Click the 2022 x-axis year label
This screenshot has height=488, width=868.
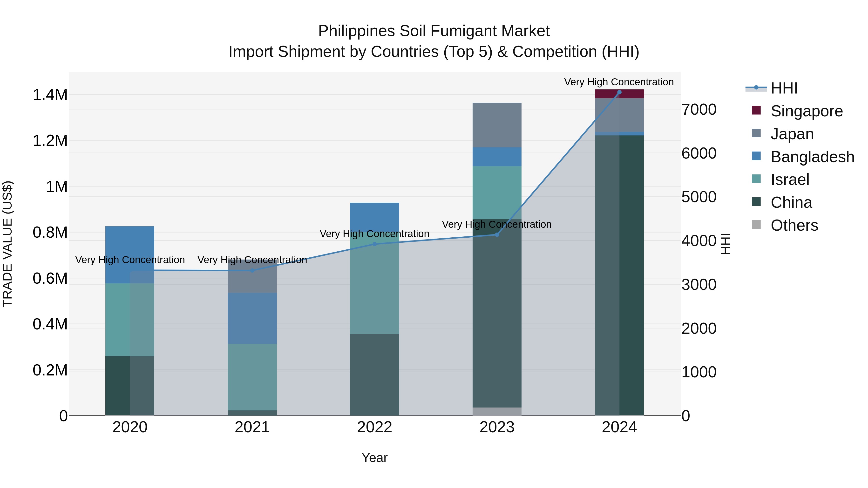click(375, 427)
